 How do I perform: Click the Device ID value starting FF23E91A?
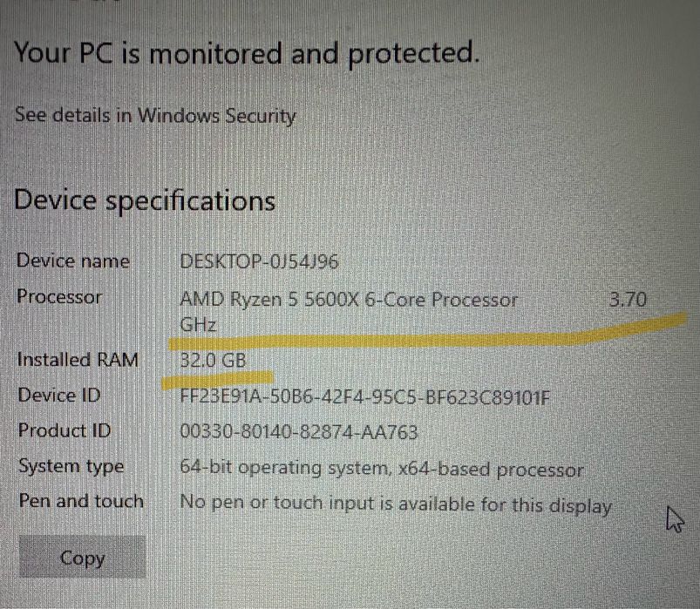pos(365,399)
